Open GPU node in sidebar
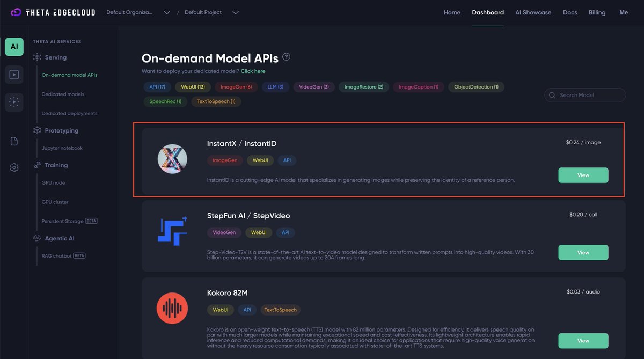Screen dimensions: 644x359 pyautogui.click(x=53, y=183)
